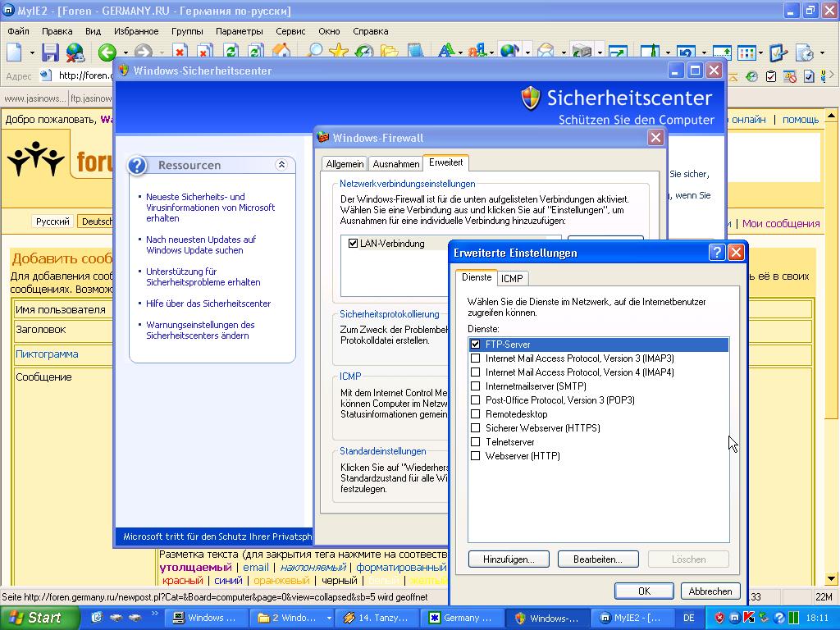Open the 2 Windo... taskbar group dropdown
The width and height of the screenshot is (840, 630).
328,618
